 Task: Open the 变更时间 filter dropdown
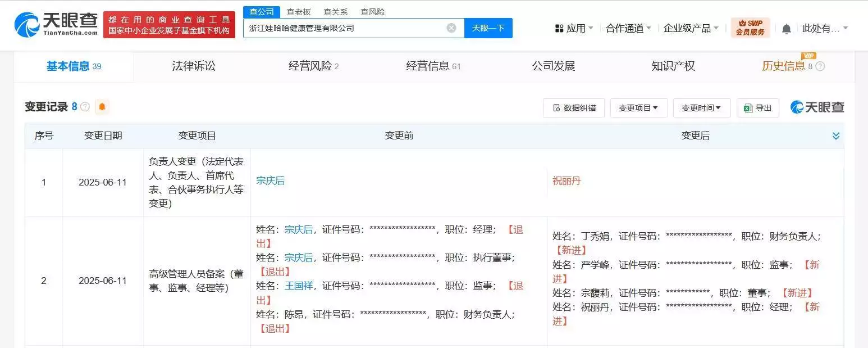(702, 108)
